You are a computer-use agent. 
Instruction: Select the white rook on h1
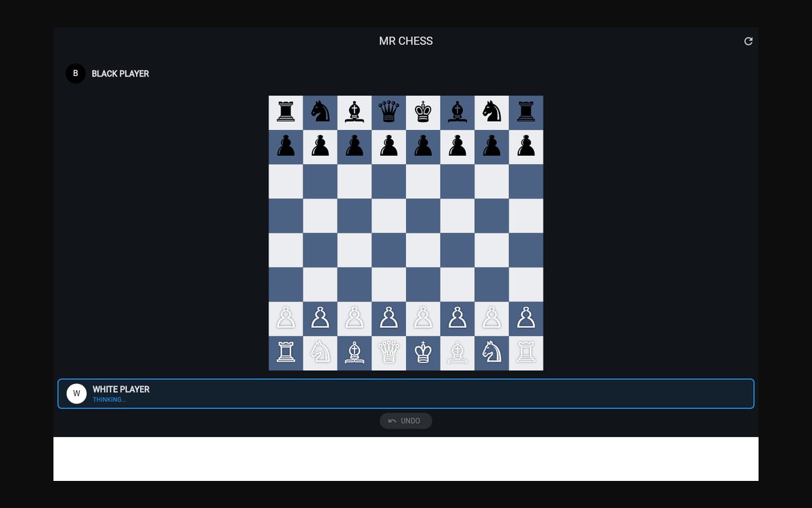tap(526, 353)
